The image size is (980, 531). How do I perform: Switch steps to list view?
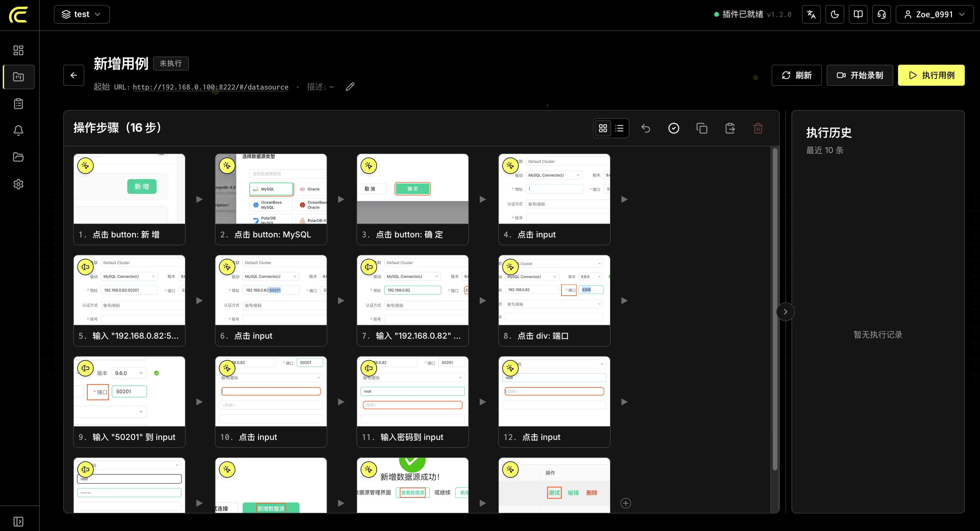click(619, 128)
